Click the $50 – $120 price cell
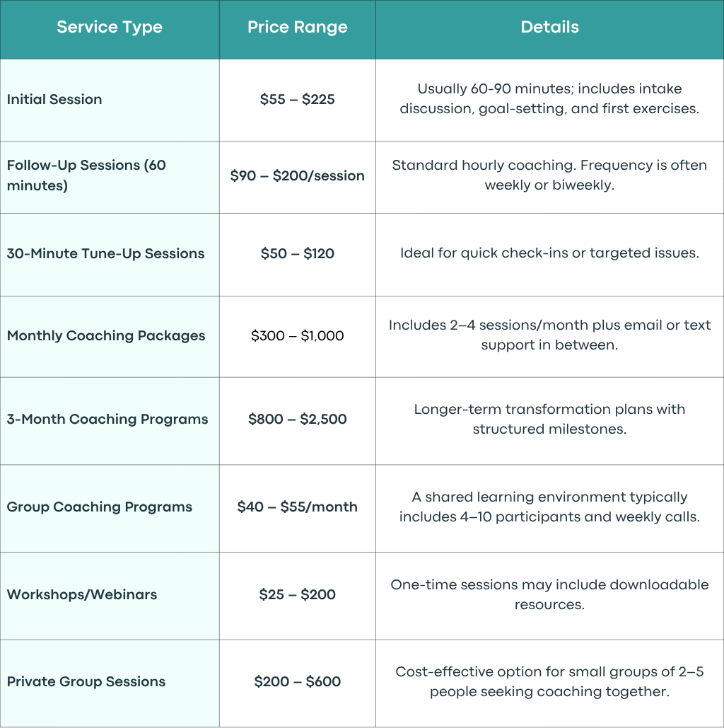Viewport: 724px width, 728px height. coord(298,253)
